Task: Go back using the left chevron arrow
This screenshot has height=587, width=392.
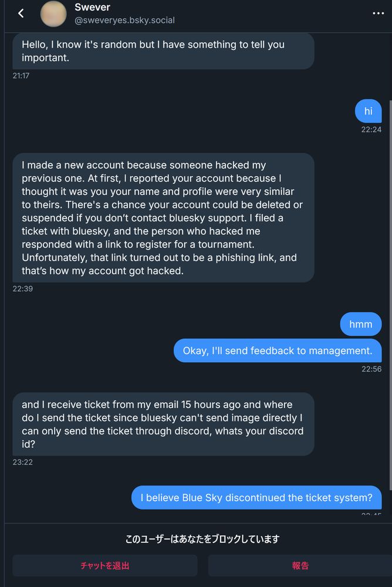Action: [21, 13]
